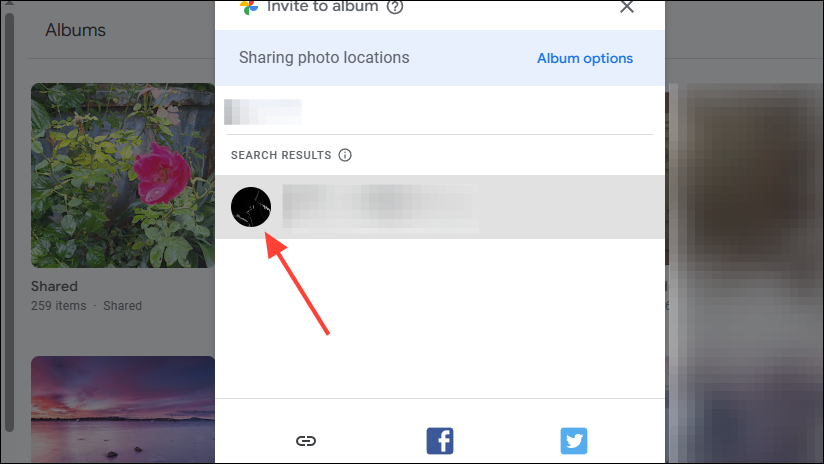Click the Albums page heading
824x464 pixels.
pos(75,30)
